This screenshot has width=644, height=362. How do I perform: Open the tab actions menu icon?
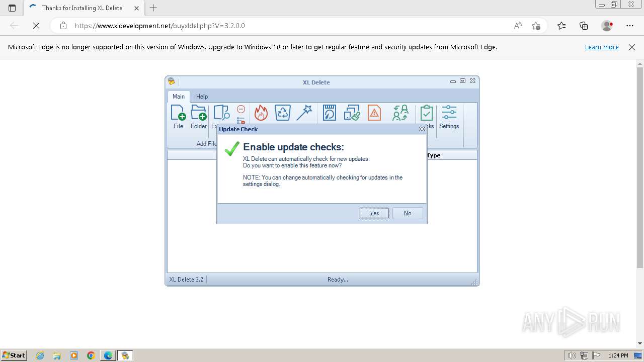12,8
